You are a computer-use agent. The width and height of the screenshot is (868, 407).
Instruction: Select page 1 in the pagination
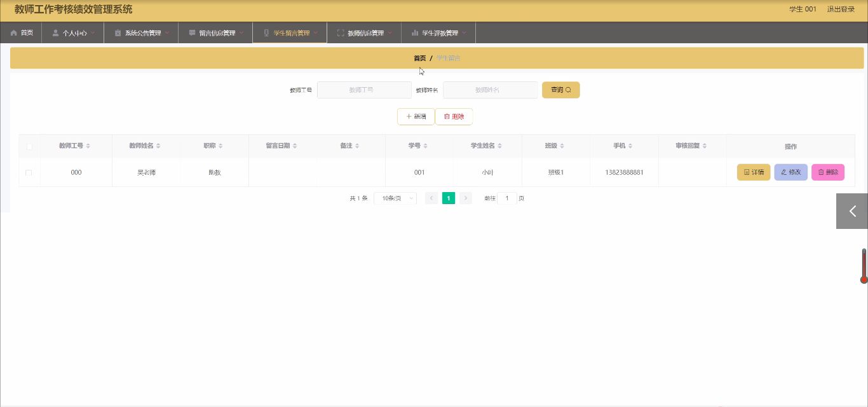[x=449, y=198]
